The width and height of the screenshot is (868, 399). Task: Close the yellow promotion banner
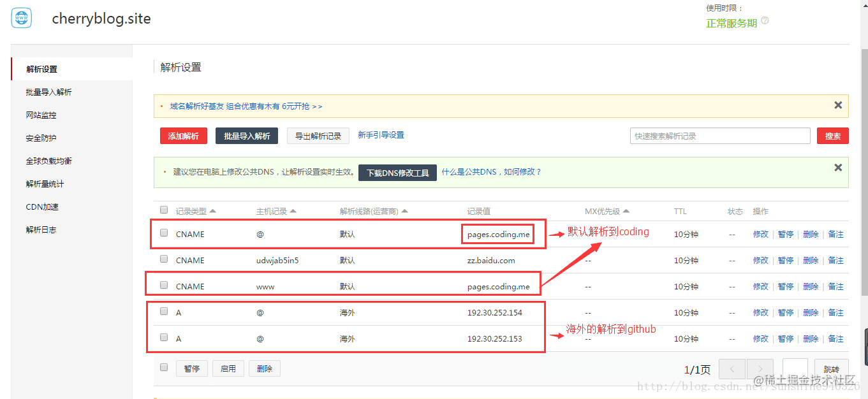click(x=838, y=105)
